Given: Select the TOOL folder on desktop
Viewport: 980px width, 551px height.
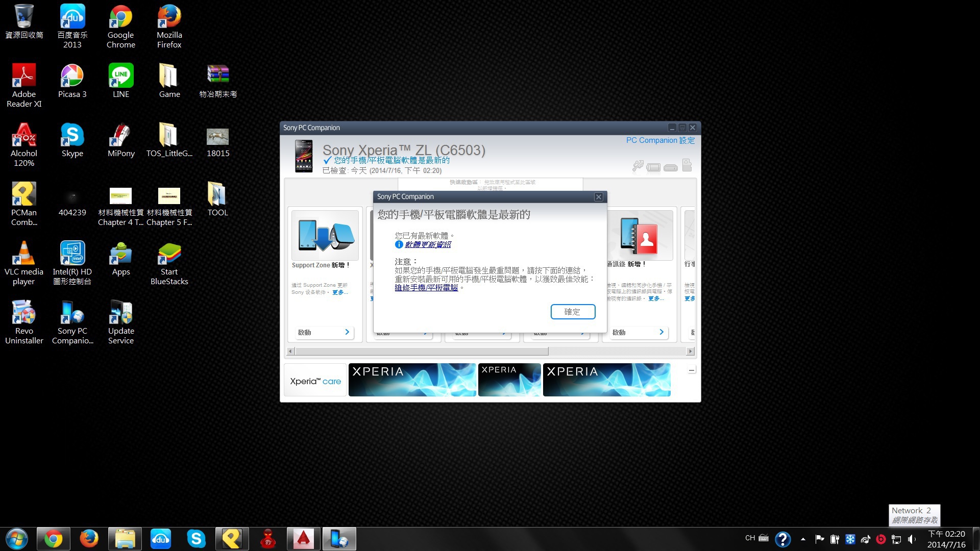Looking at the screenshot, I should coord(218,199).
